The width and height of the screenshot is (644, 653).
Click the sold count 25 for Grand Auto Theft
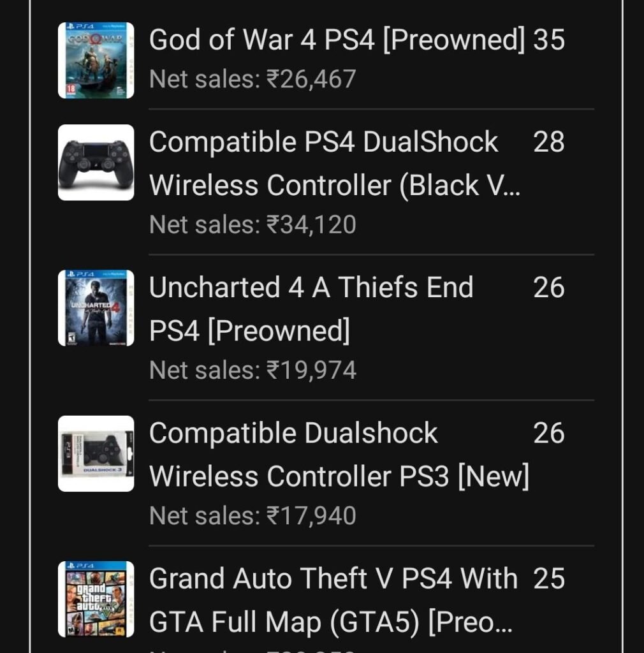549,578
